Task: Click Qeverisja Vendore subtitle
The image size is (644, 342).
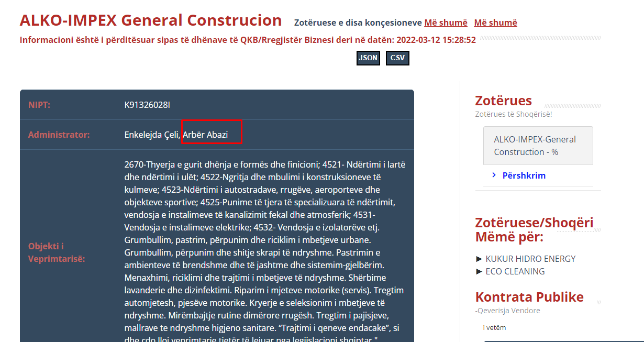Action: click(x=507, y=311)
